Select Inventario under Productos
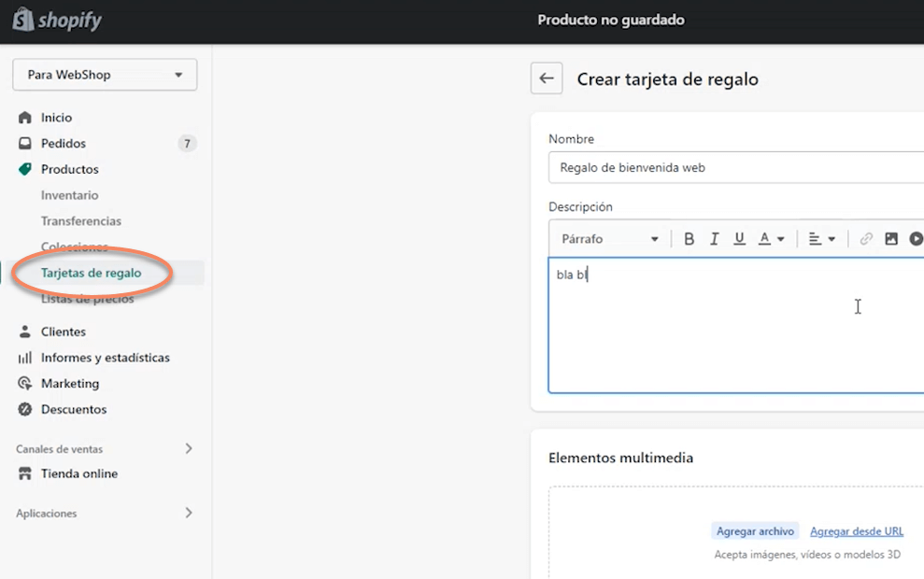 [69, 195]
